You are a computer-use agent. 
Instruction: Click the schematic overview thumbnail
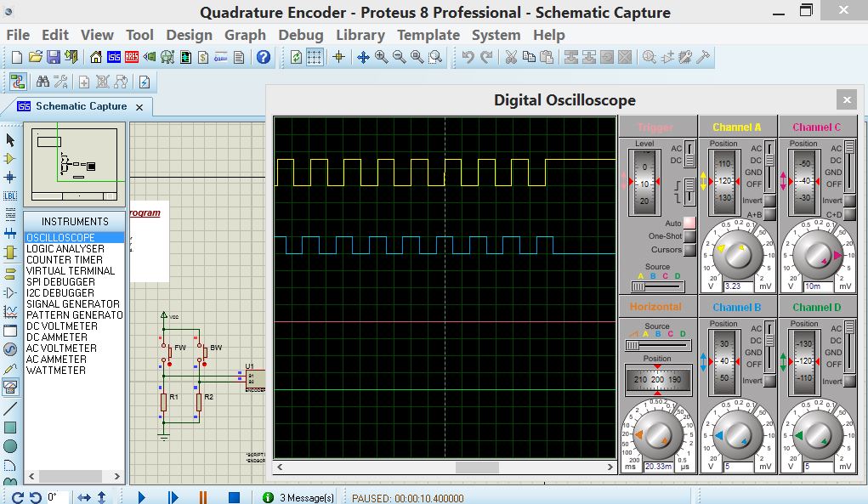pyautogui.click(x=74, y=164)
